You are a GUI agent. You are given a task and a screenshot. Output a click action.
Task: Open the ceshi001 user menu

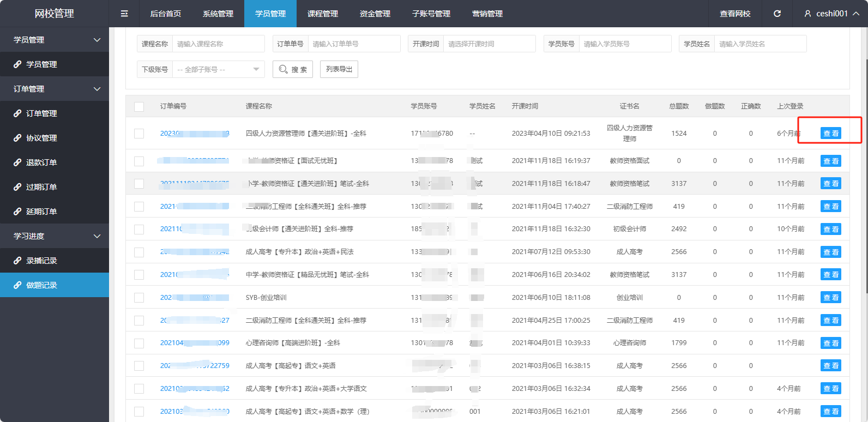(832, 14)
